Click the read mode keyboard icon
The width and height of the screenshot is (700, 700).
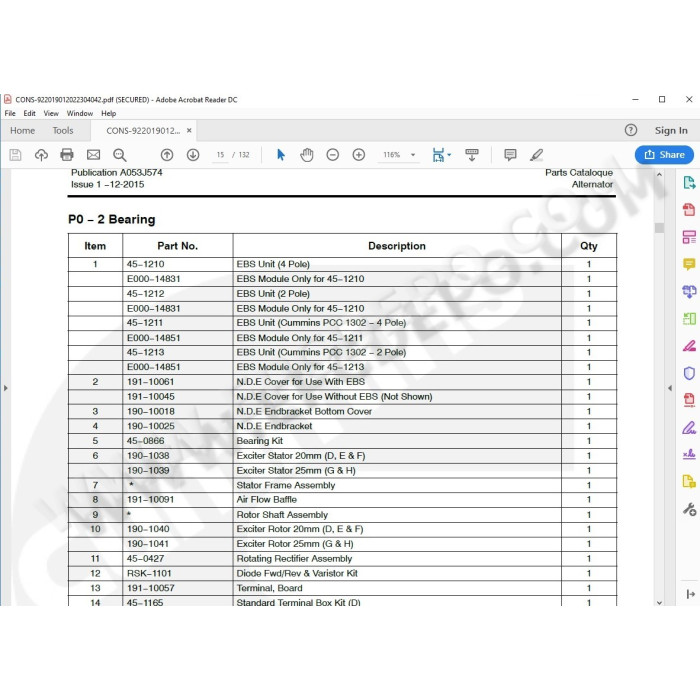[x=472, y=155]
